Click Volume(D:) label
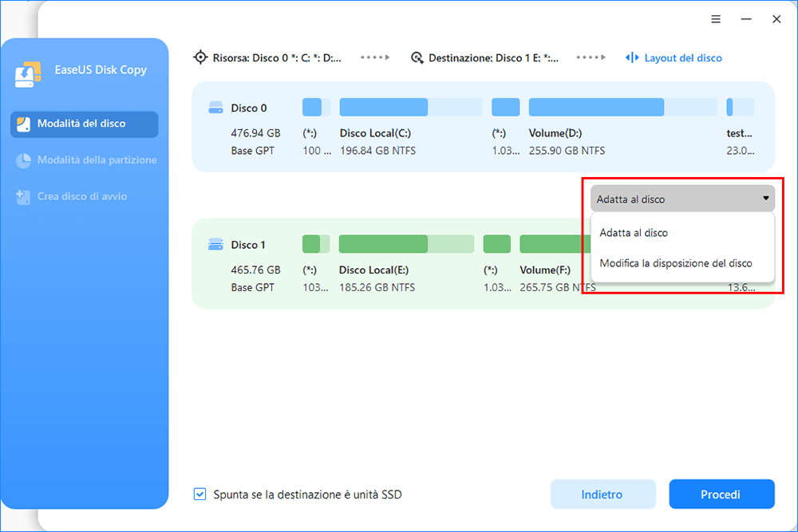This screenshot has width=798, height=532. (x=555, y=133)
